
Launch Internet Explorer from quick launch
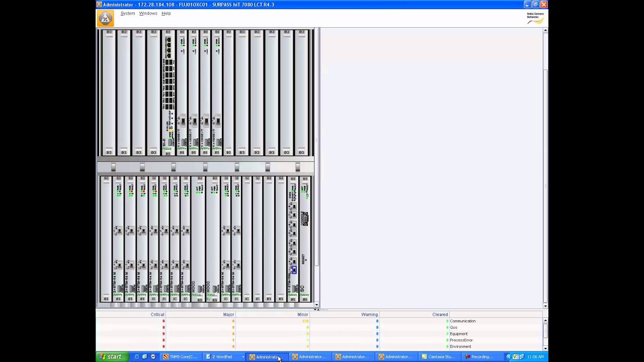[x=137, y=357]
